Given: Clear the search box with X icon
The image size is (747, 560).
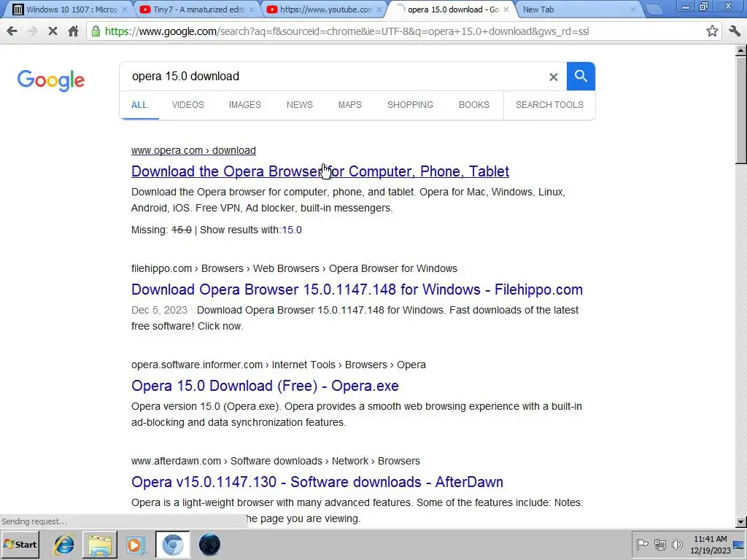Looking at the screenshot, I should (553, 77).
